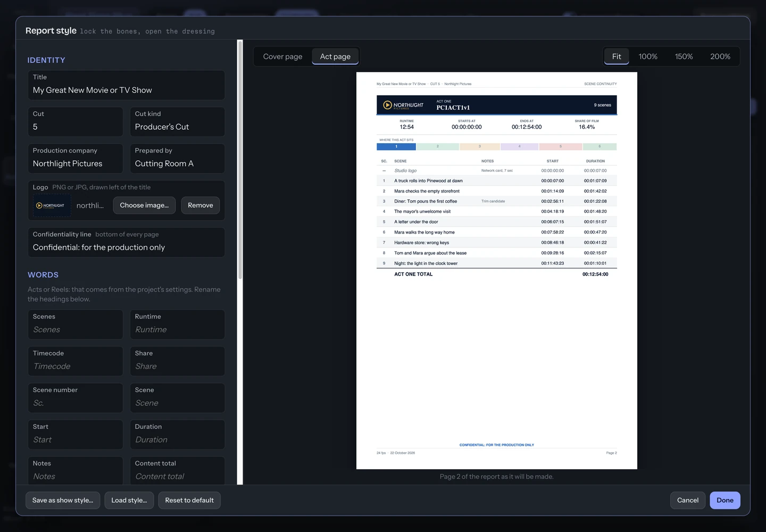Click "Mara checks the empty storefront" row

click(x=497, y=191)
